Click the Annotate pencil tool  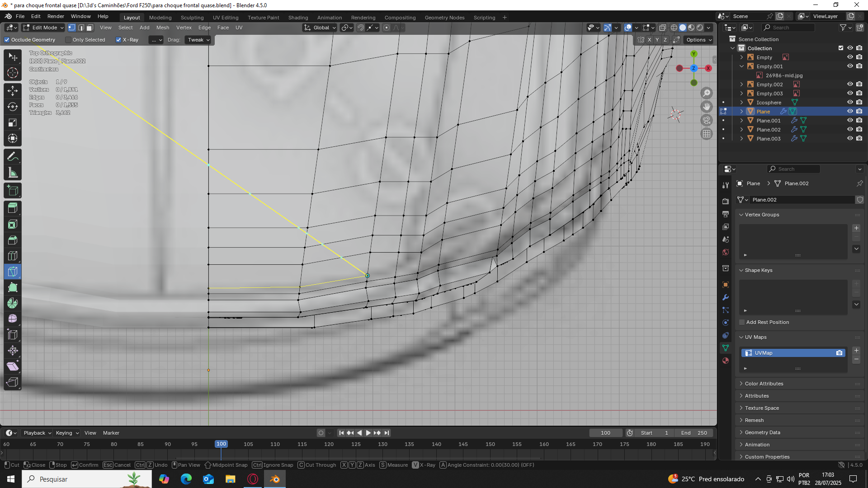click(13, 157)
